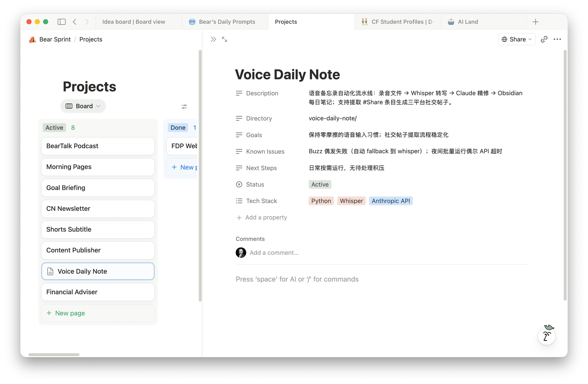Select the Anthropic API blue tag

[x=390, y=201]
